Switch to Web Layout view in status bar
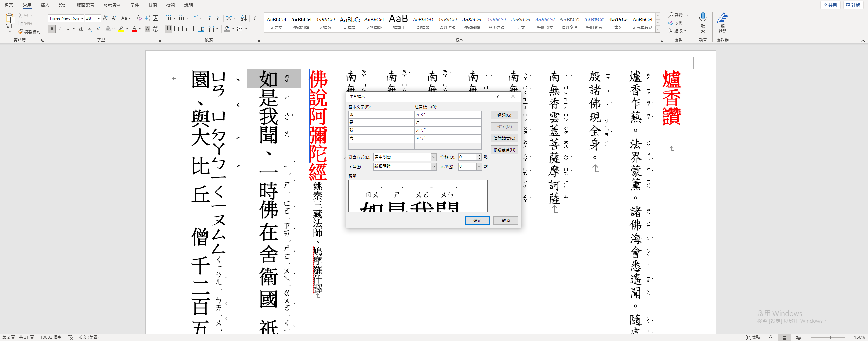Screen dimensions: 868x341 [798, 337]
